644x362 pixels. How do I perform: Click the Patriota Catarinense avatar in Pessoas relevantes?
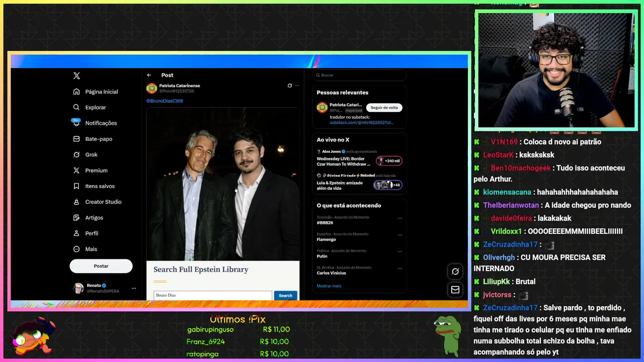[x=322, y=108]
